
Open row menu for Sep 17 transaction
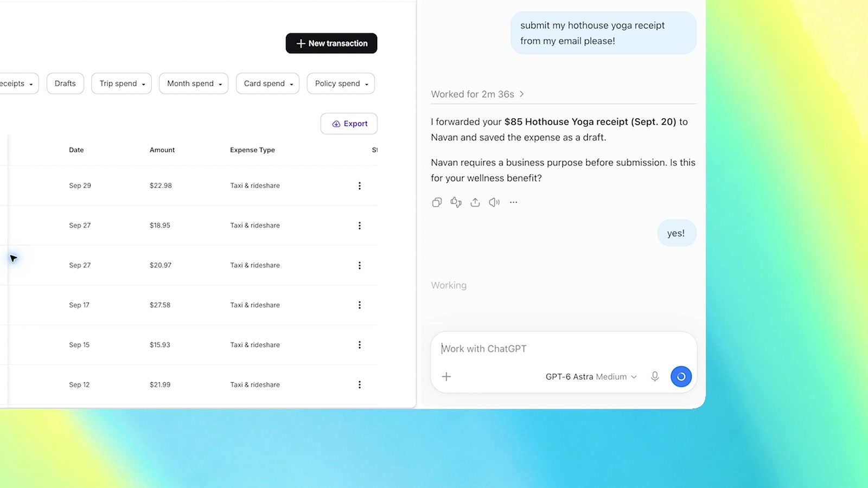(359, 305)
